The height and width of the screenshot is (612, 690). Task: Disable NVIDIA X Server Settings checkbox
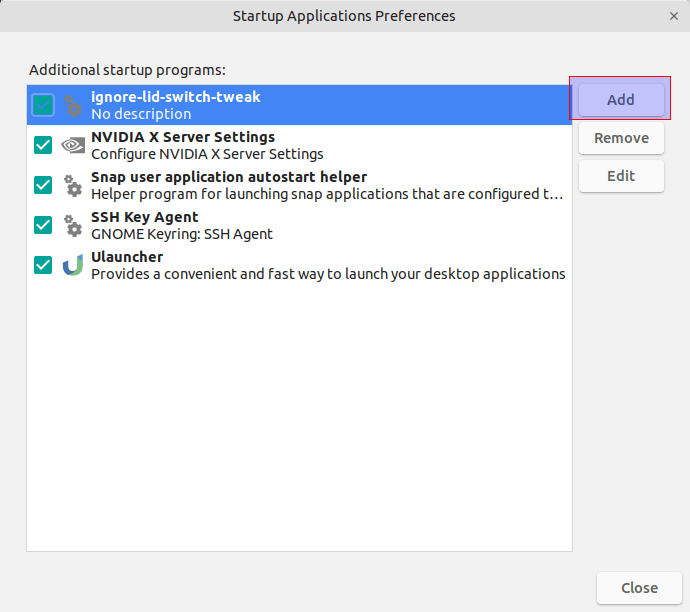tap(43, 145)
